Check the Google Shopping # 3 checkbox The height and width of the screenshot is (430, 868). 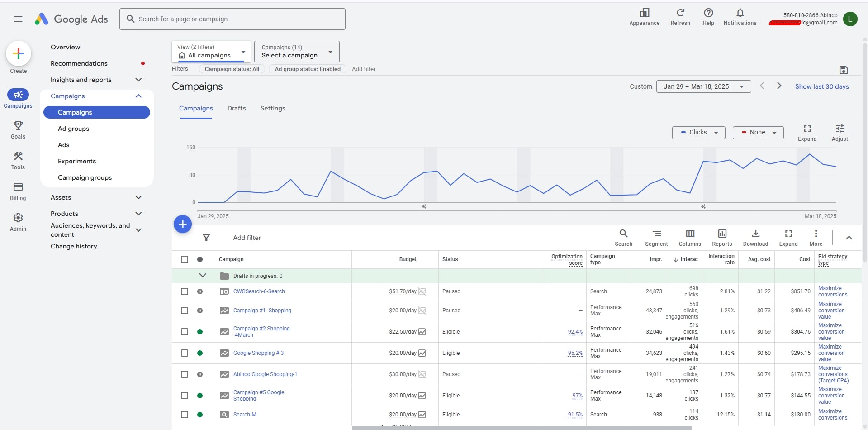(x=185, y=353)
